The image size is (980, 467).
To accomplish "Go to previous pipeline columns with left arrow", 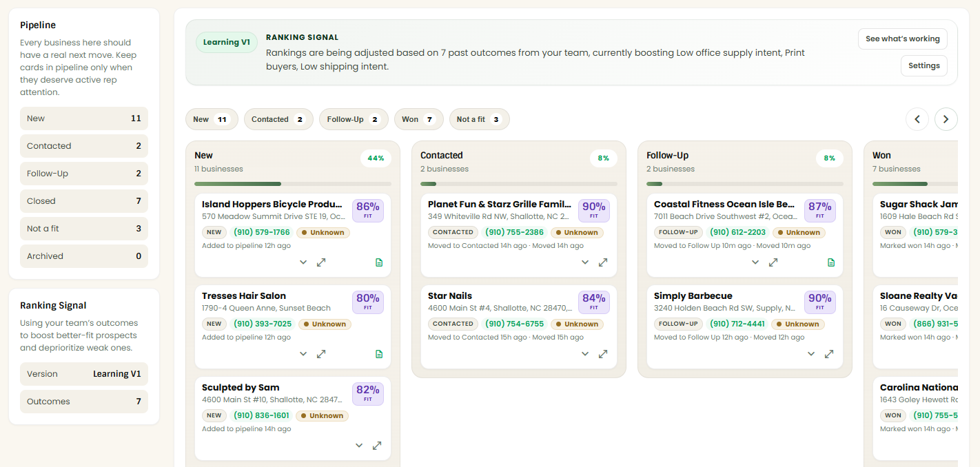I will point(917,119).
